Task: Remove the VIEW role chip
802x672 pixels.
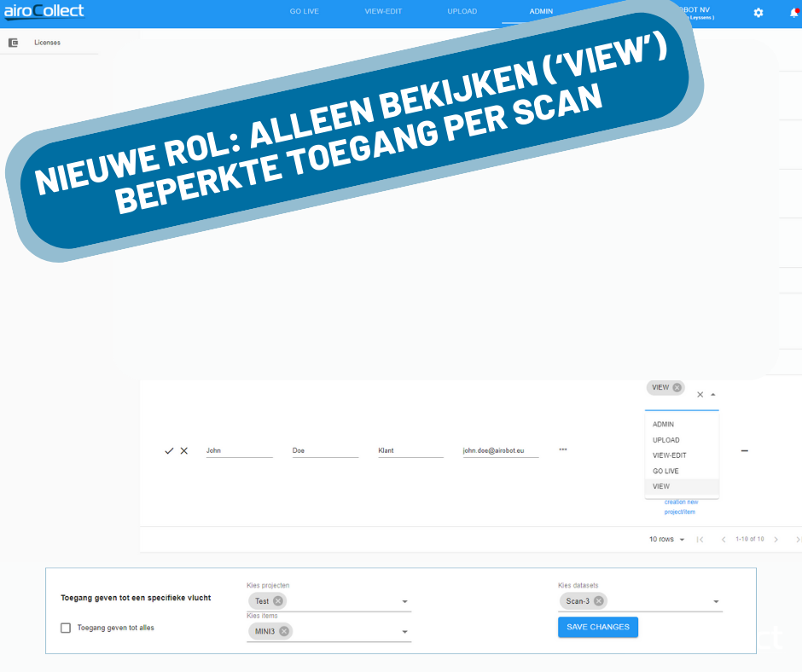Action: (677, 387)
